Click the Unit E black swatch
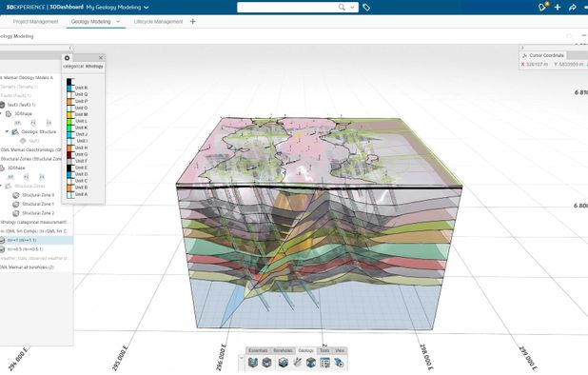 tap(69, 168)
